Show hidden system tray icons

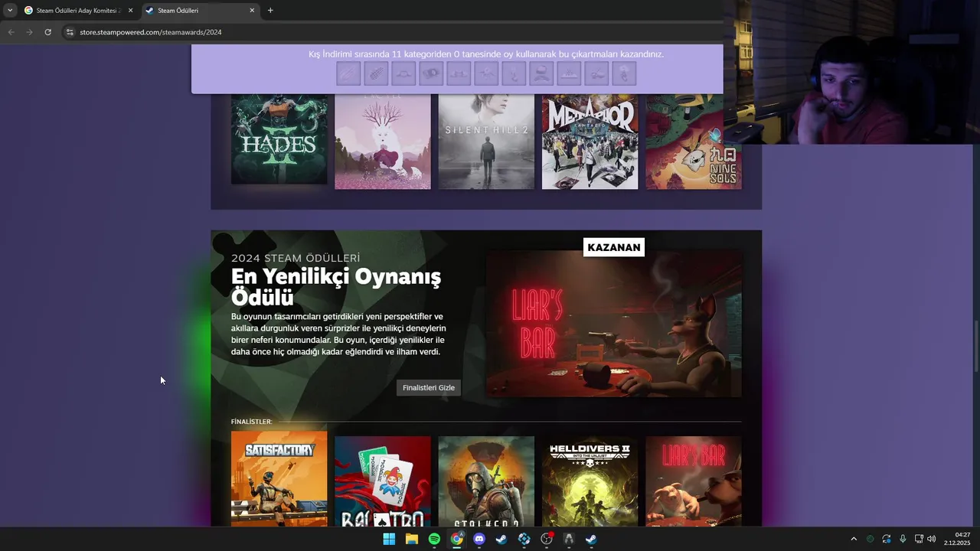854,539
